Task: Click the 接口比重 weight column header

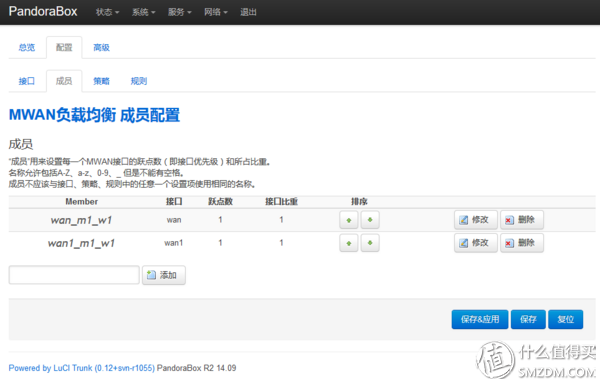Action: [281, 202]
